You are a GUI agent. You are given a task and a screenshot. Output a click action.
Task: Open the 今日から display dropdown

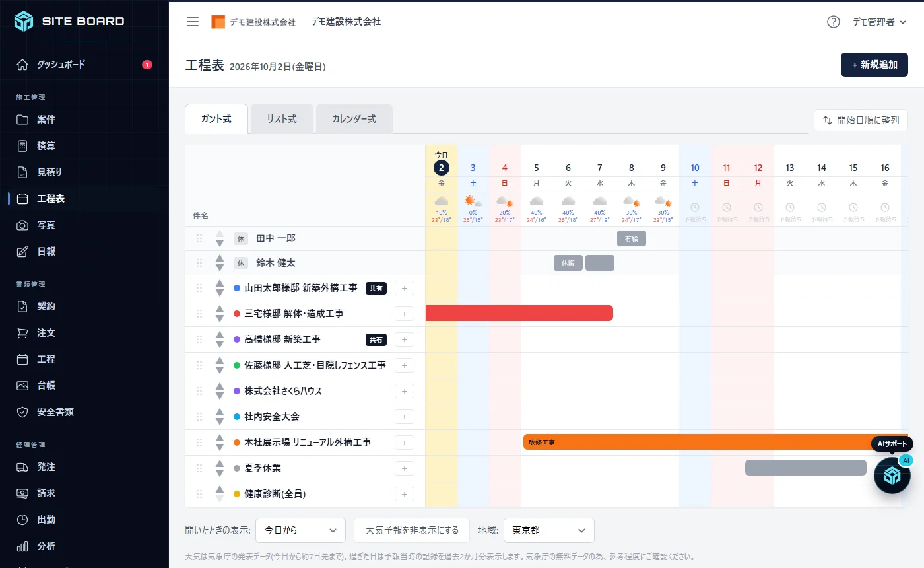[300, 530]
